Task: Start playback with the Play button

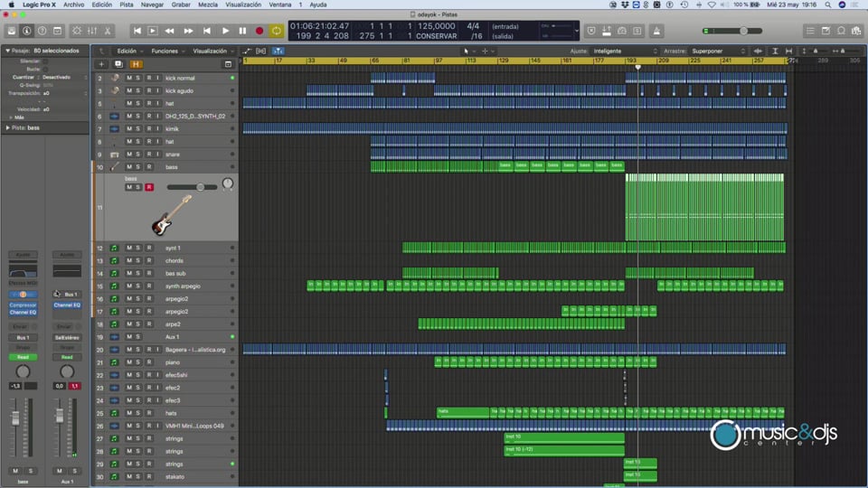Action: (x=225, y=31)
